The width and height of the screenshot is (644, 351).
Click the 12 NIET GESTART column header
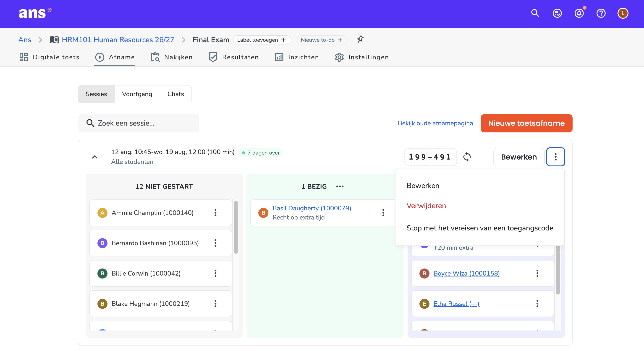pyautogui.click(x=164, y=186)
